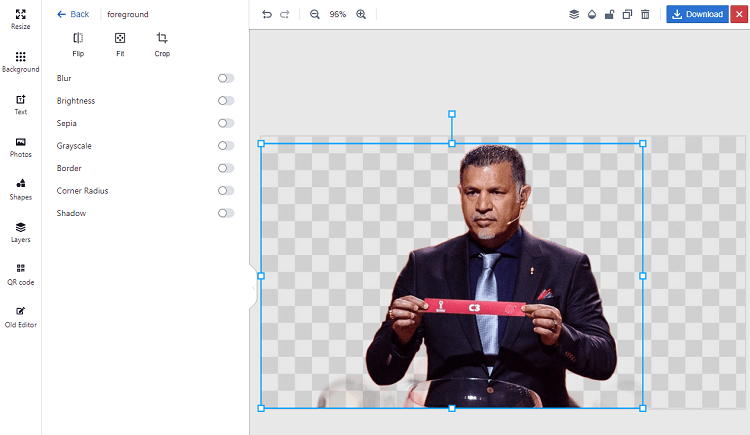
Task: Delete the selected layer with trash icon
Action: pyautogui.click(x=645, y=14)
